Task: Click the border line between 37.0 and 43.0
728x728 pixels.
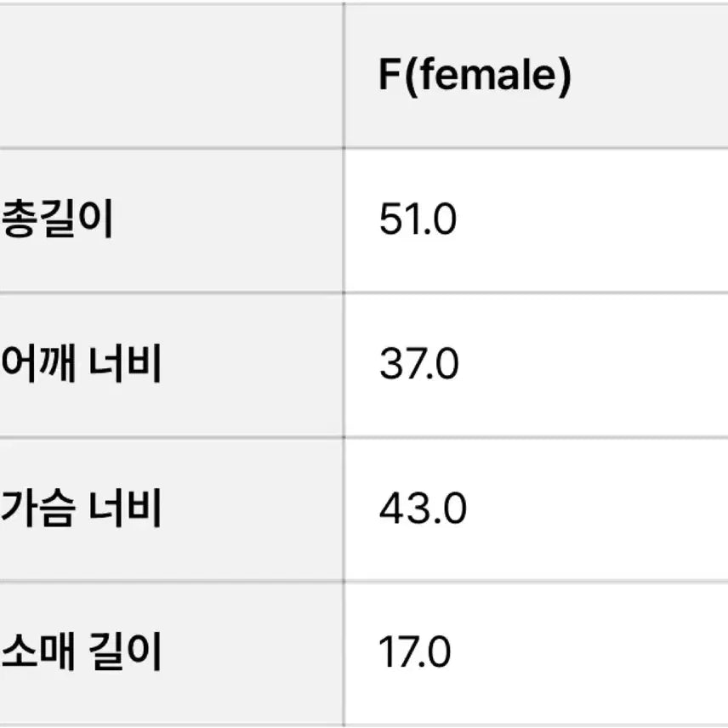Action: point(536,437)
